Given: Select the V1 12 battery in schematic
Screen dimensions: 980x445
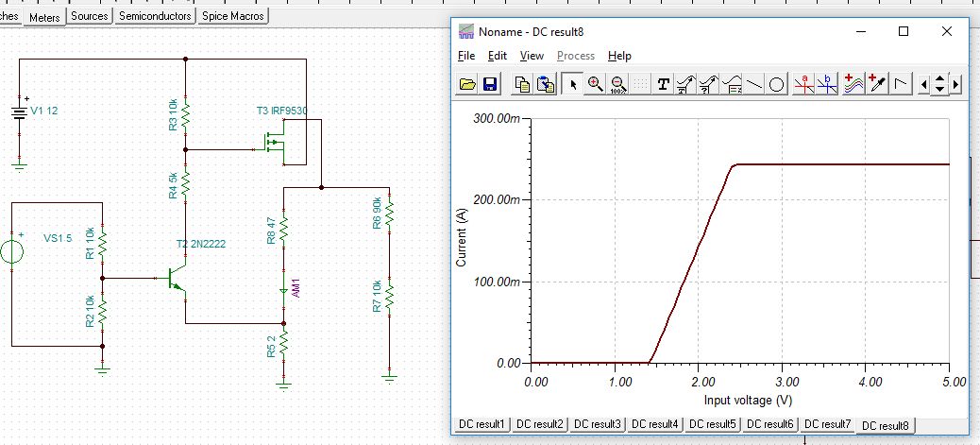Looking at the screenshot, I should click(20, 113).
